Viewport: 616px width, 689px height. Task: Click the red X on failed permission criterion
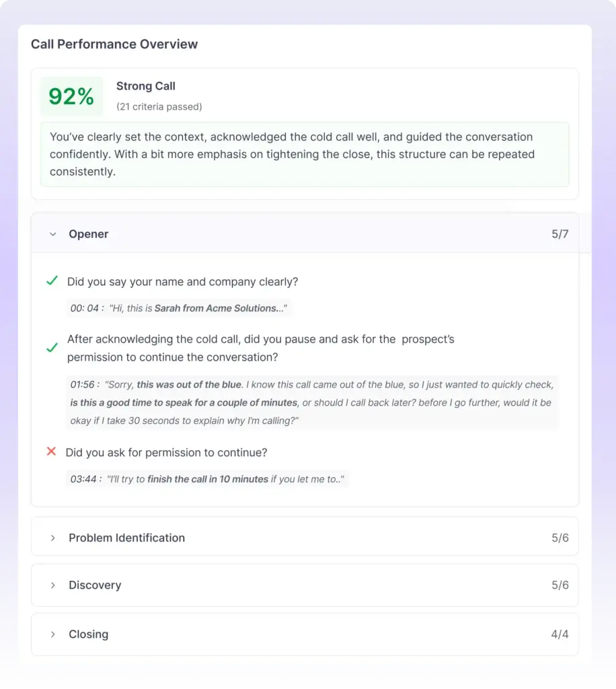click(52, 451)
